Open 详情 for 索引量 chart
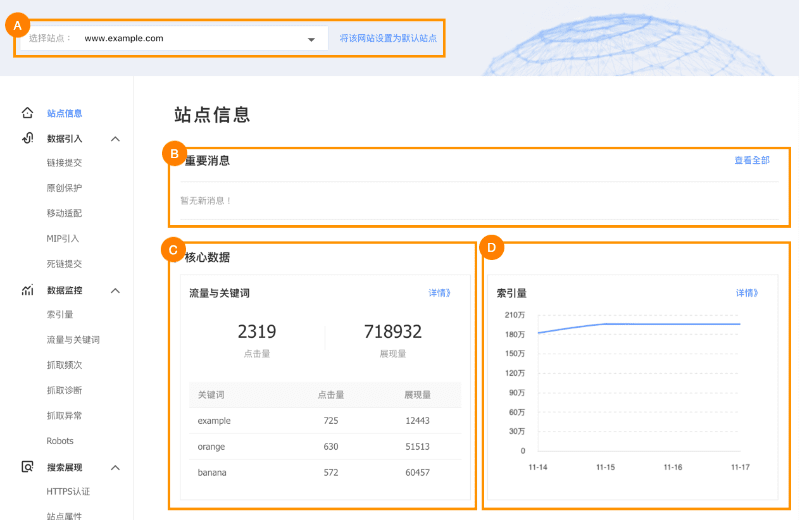The width and height of the screenshot is (800, 520). coord(747,293)
